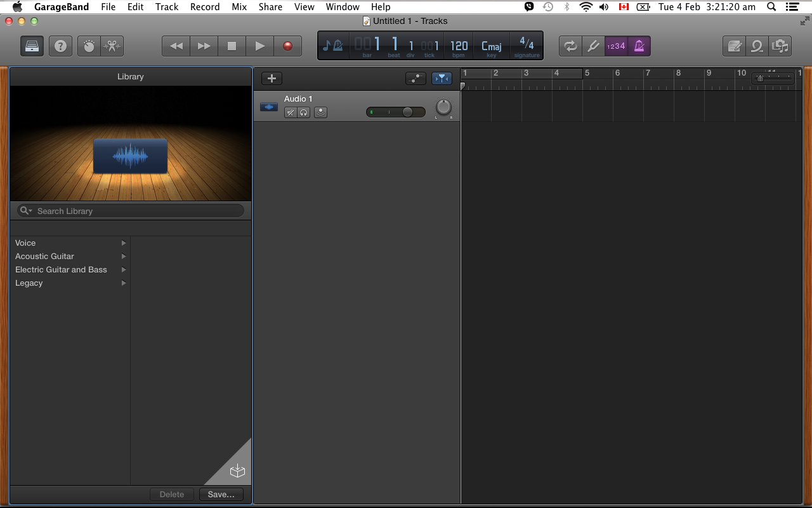The image size is (812, 508).
Task: Click the Delete button in the Library
Action: pyautogui.click(x=172, y=494)
